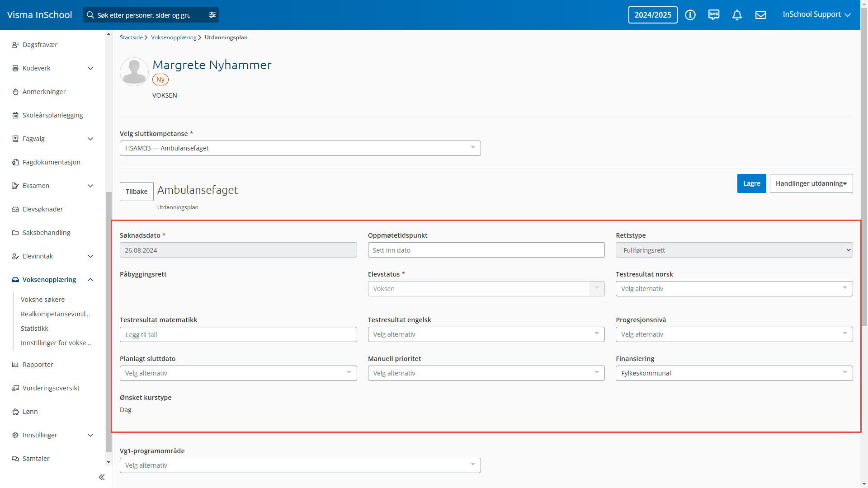The height and width of the screenshot is (488, 868).
Task: Click Margrete Nyhammer profile avatar
Action: click(x=134, y=72)
